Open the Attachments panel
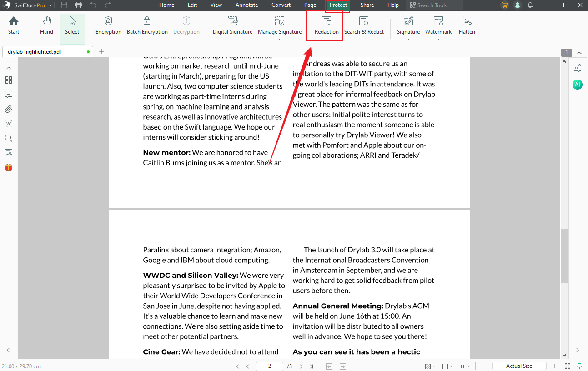This screenshot has height=371, width=588. click(x=8, y=109)
